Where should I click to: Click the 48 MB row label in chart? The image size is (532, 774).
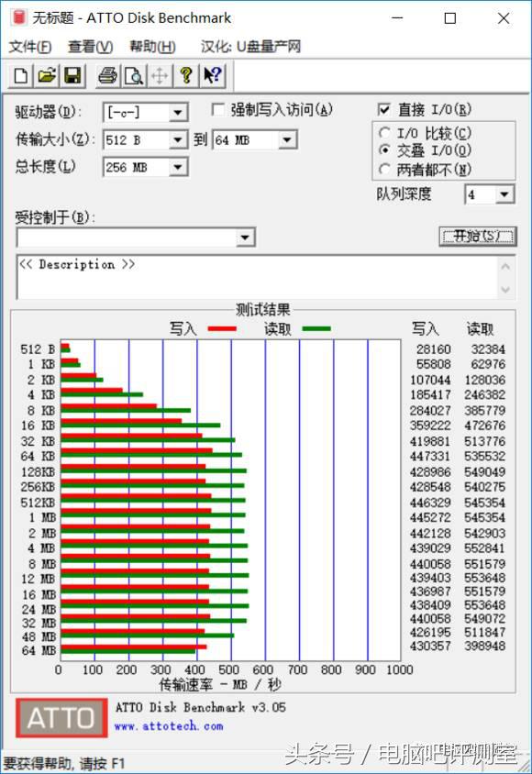(x=39, y=637)
